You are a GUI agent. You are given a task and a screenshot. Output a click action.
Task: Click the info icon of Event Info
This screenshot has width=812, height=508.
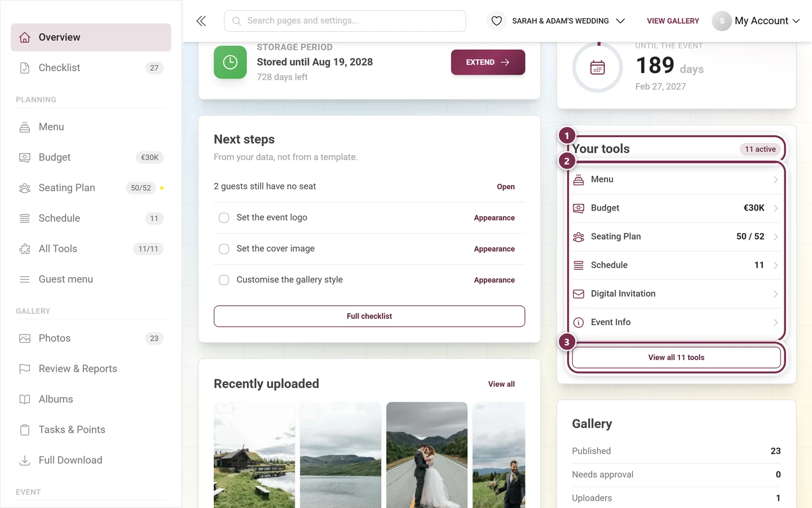click(x=579, y=322)
